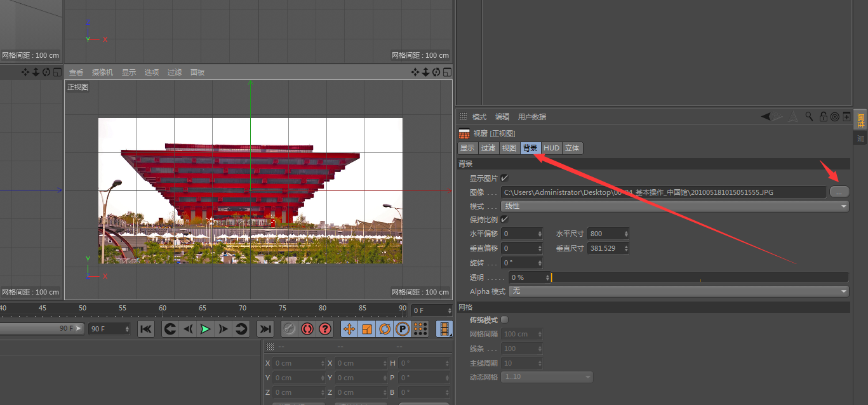
Task: Open viewport 面板 menu
Action: coord(197,72)
